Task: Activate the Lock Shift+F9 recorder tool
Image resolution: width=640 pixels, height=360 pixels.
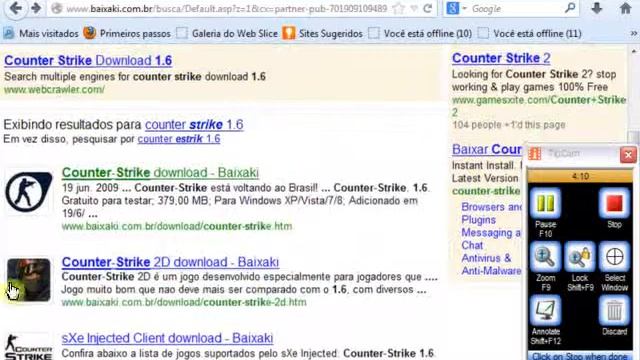Action: pyautogui.click(x=580, y=257)
